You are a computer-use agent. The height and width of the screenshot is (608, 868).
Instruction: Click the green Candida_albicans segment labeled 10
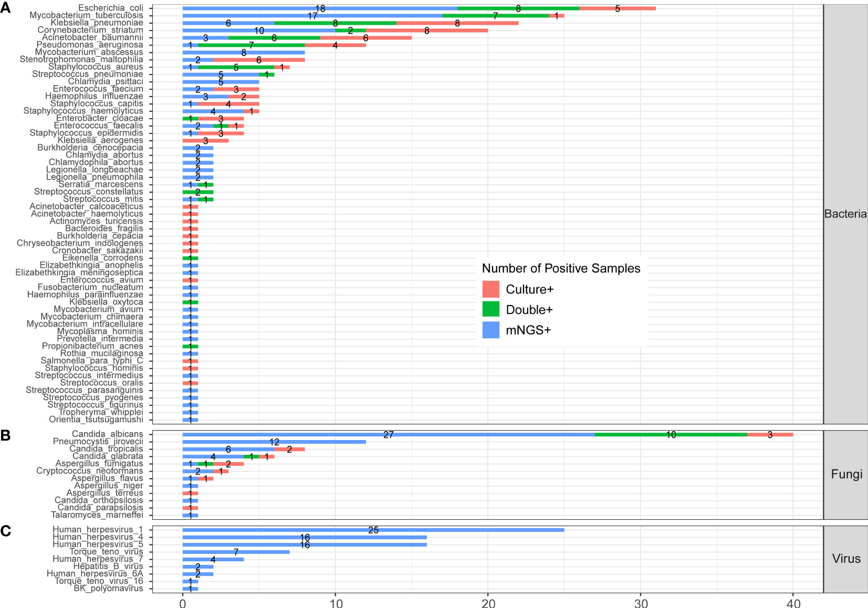tap(671, 434)
